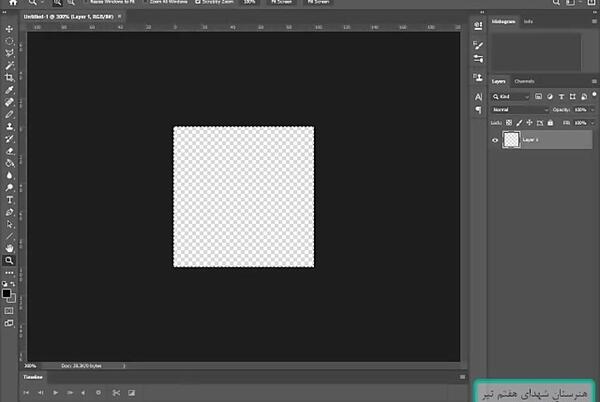Select the Dodge tool
This screenshot has width=600, height=402.
click(x=9, y=187)
